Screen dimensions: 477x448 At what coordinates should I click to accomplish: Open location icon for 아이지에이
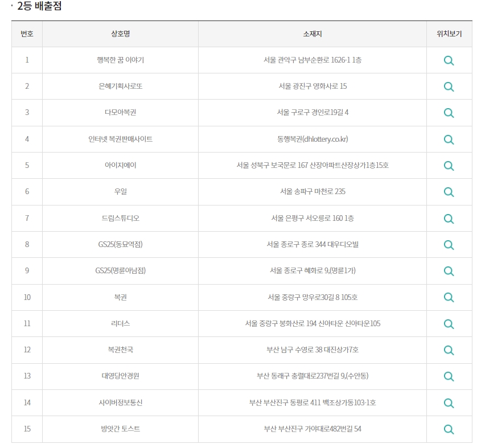coord(449,166)
